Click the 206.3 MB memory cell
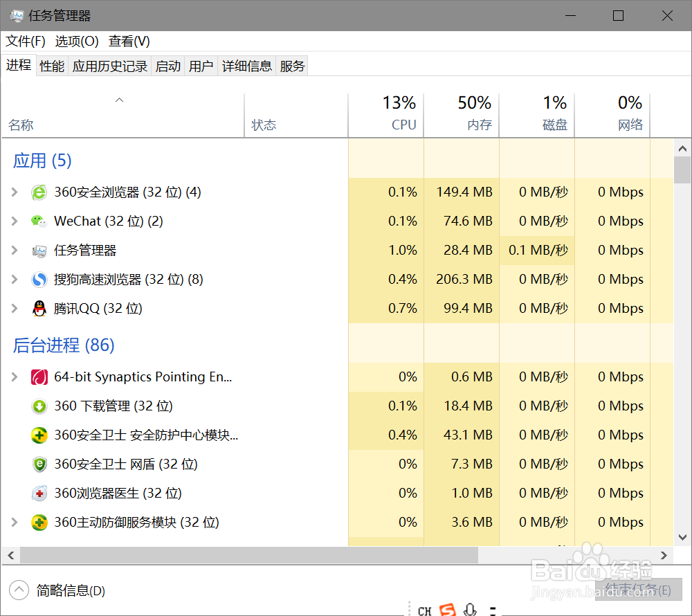The image size is (692, 616). click(462, 280)
